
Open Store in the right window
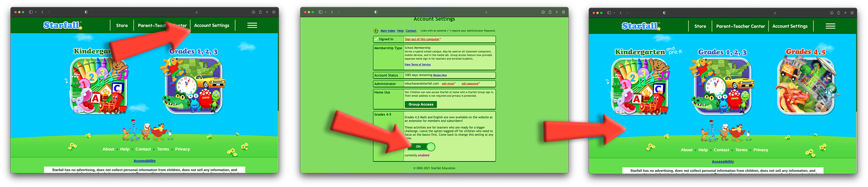pos(700,26)
